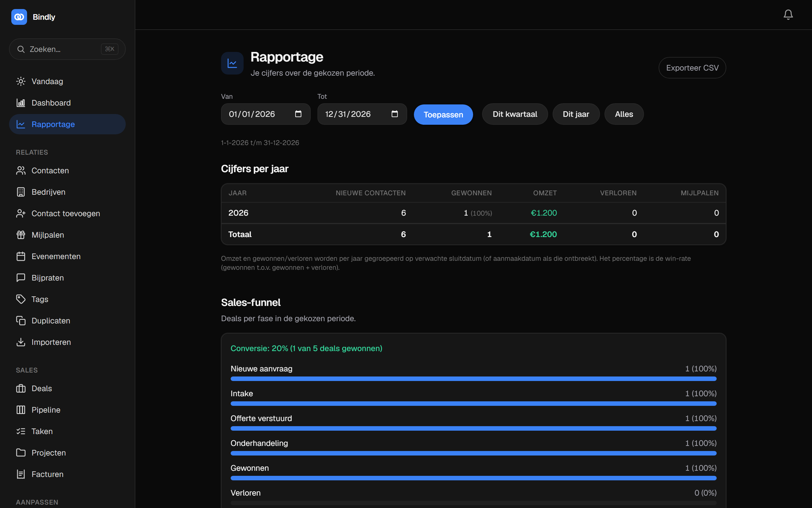Click the Nieuwe aanvraag funnel bar

coord(473,379)
